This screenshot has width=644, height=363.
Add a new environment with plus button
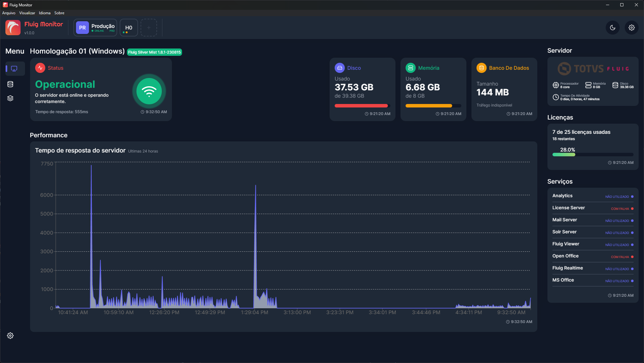[x=149, y=28]
